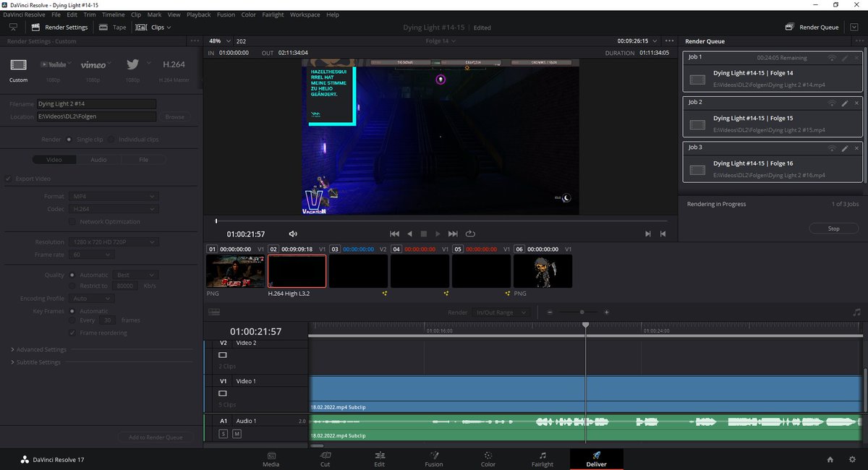This screenshot has height=470, width=868.
Task: Toggle the Render Settings panel button
Action: click(x=59, y=27)
